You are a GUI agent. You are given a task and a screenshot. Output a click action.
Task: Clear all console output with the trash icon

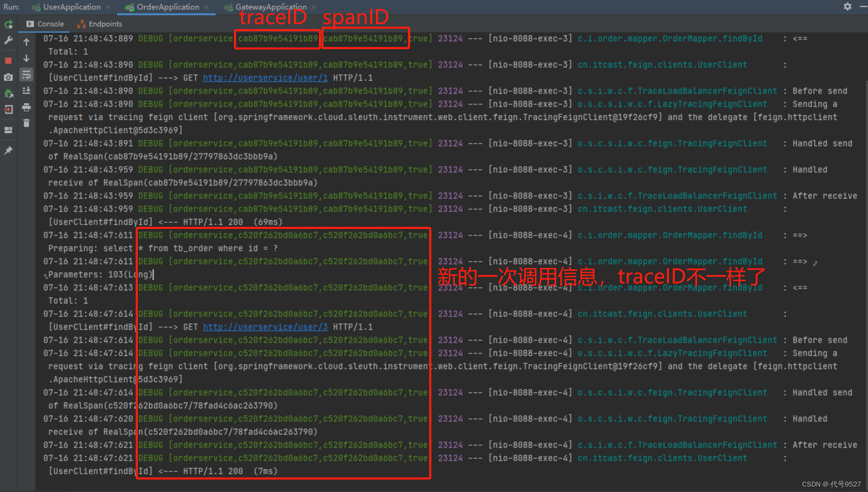[26, 123]
